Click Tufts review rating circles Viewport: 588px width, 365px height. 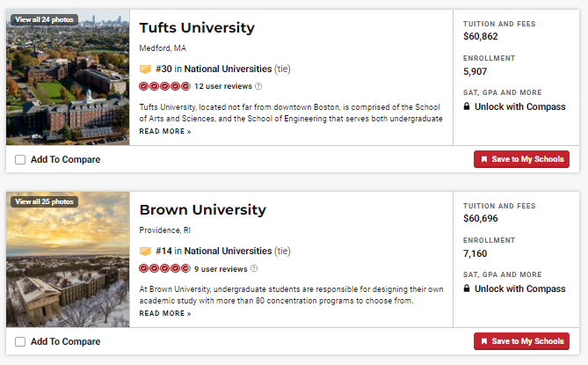[x=164, y=86]
